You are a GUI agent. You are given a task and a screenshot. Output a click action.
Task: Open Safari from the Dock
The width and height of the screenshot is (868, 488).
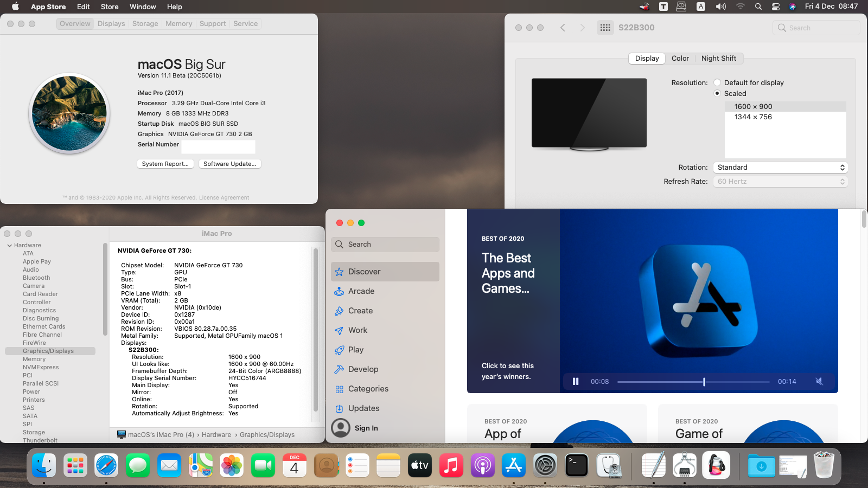coord(106,466)
